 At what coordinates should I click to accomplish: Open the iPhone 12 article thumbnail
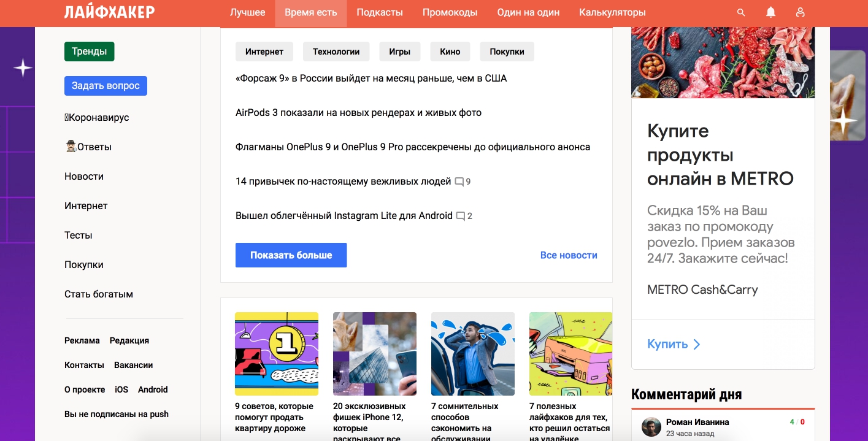coord(375,354)
